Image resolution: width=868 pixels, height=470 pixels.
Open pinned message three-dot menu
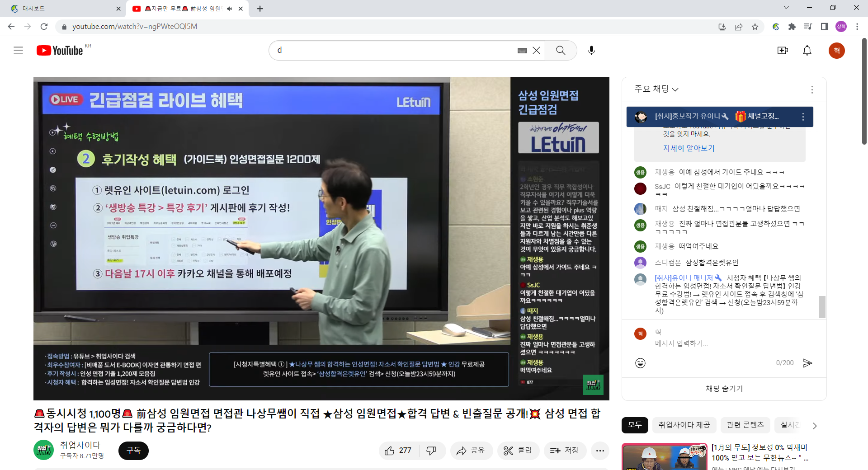[803, 117]
